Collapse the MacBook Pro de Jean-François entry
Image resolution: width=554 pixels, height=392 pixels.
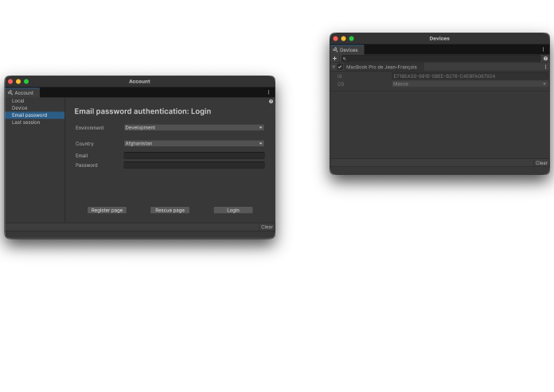click(x=334, y=67)
